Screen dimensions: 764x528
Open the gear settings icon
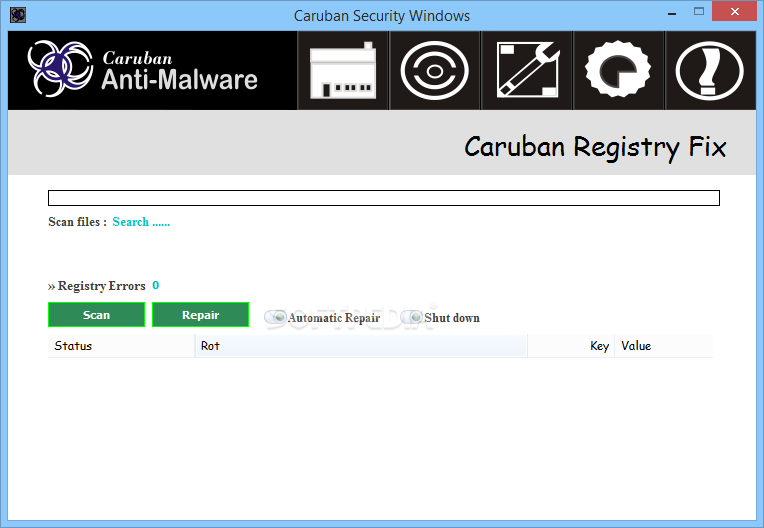(618, 71)
